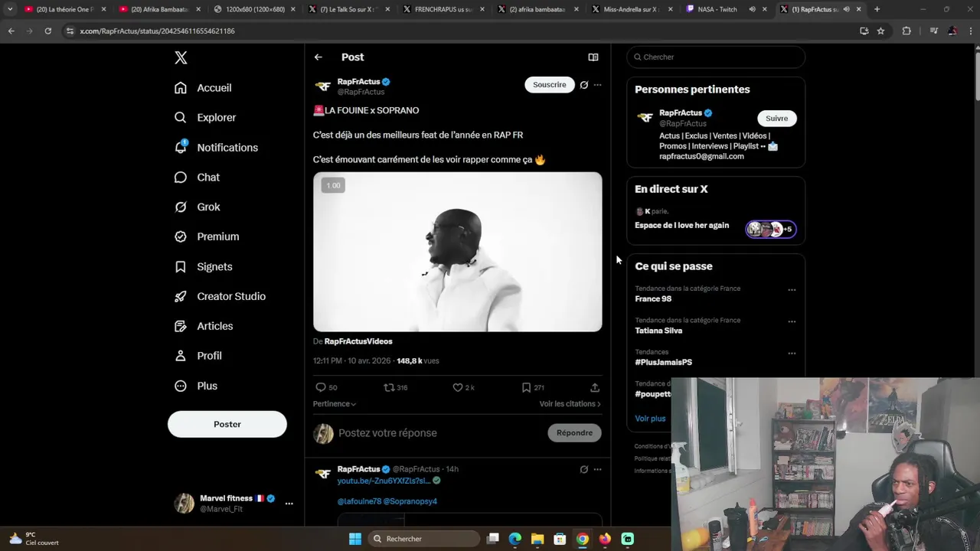Open @Sopranopsy4 mention

tap(410, 501)
